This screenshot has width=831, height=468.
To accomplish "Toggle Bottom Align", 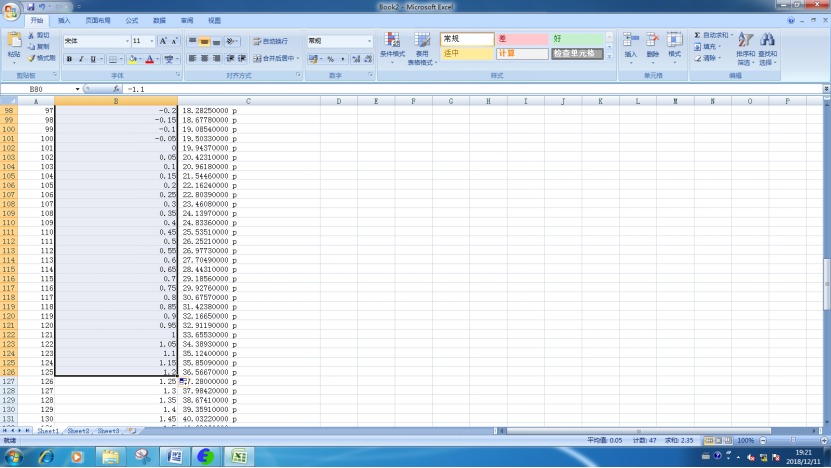I will pos(216,41).
